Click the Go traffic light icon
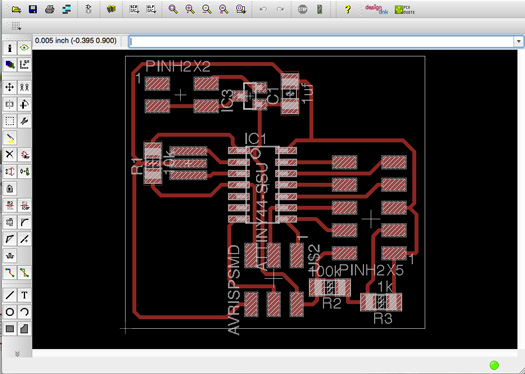Screen dimensions: 525x374 (319, 9)
